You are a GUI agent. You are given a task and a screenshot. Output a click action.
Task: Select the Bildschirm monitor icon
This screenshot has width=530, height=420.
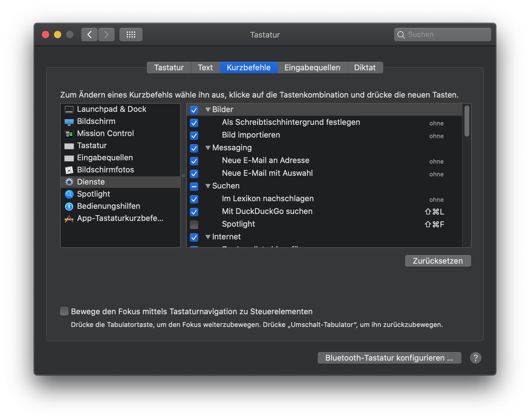click(x=69, y=122)
